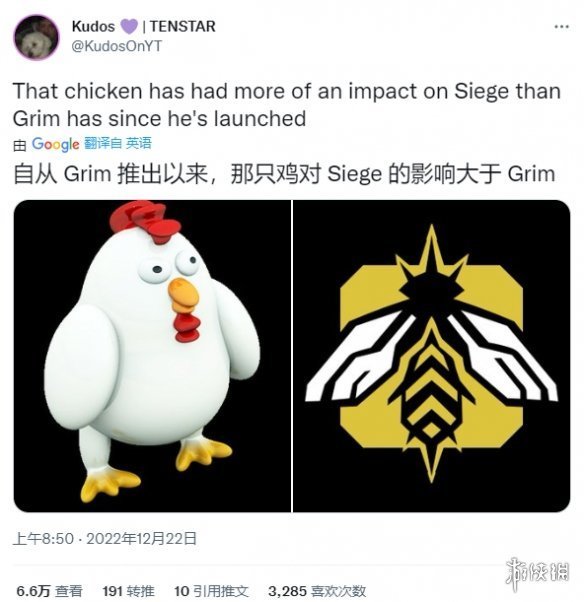Open the tweet timestamp 上午8:50

pos(43,539)
